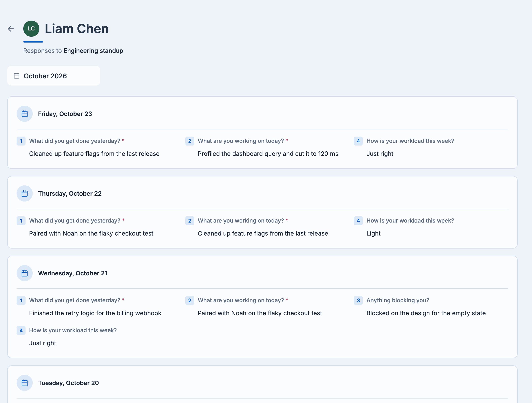Click Wednesday's workload answer 'Just right'
The image size is (532, 403).
point(43,343)
